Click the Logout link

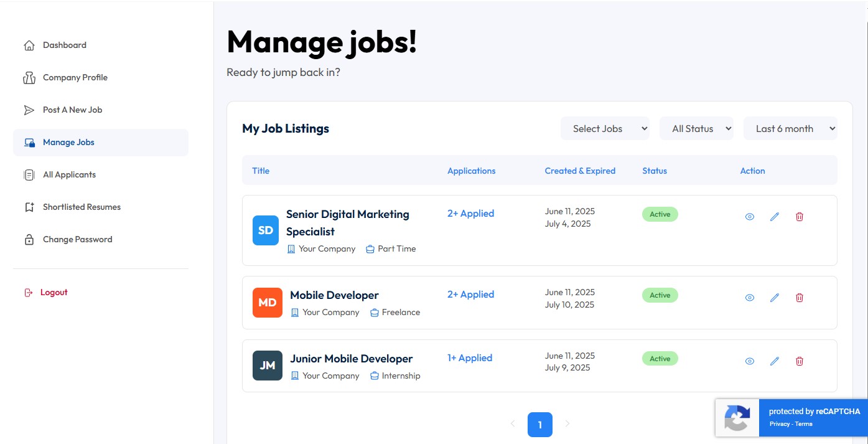tap(54, 293)
